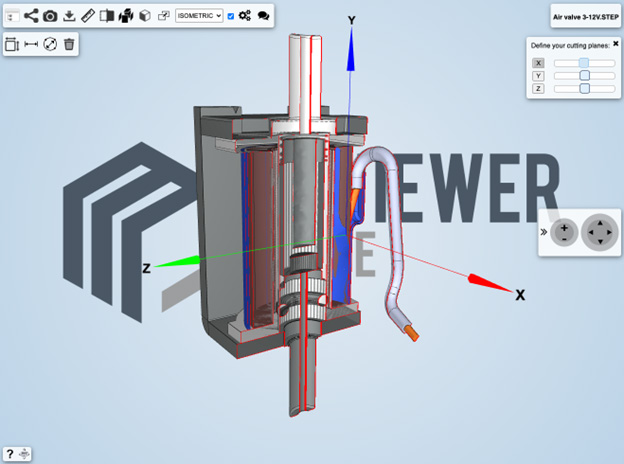
Task: Toggle the Z cutting plane button
Action: (538, 88)
